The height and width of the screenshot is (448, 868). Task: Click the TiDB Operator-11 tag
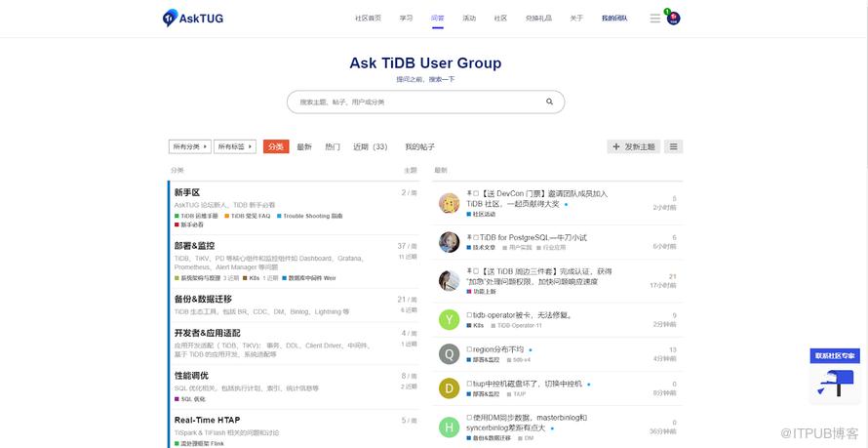(517, 326)
